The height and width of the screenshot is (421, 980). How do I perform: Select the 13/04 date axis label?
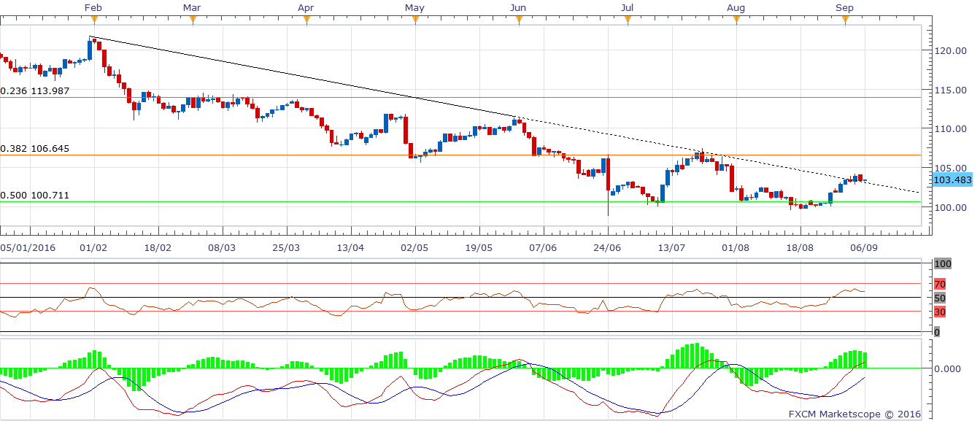click(350, 248)
